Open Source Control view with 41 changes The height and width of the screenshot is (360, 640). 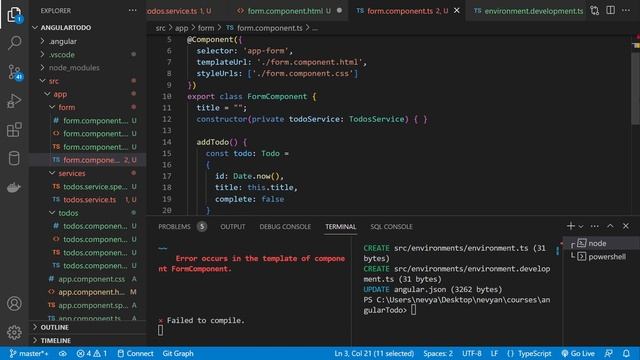pos(15,72)
